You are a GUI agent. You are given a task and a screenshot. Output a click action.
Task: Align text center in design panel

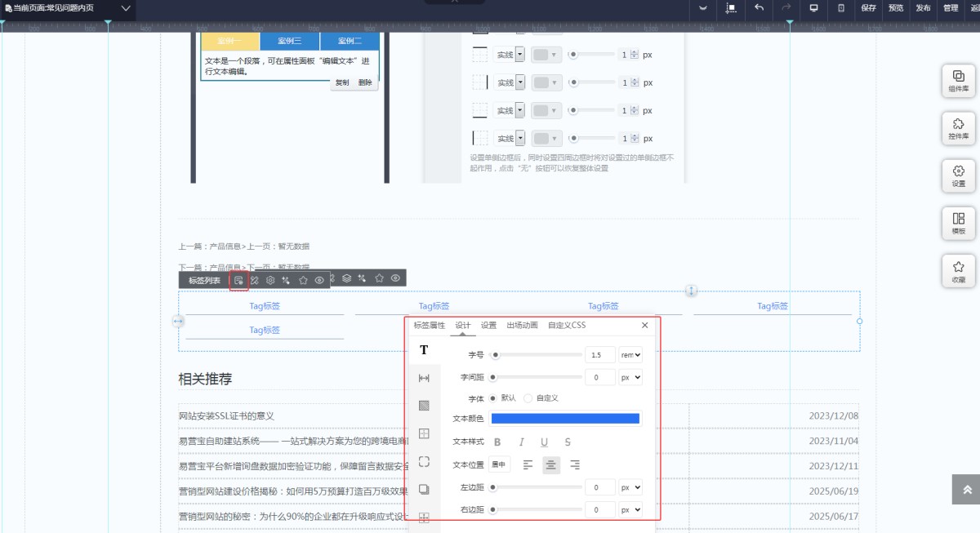551,464
